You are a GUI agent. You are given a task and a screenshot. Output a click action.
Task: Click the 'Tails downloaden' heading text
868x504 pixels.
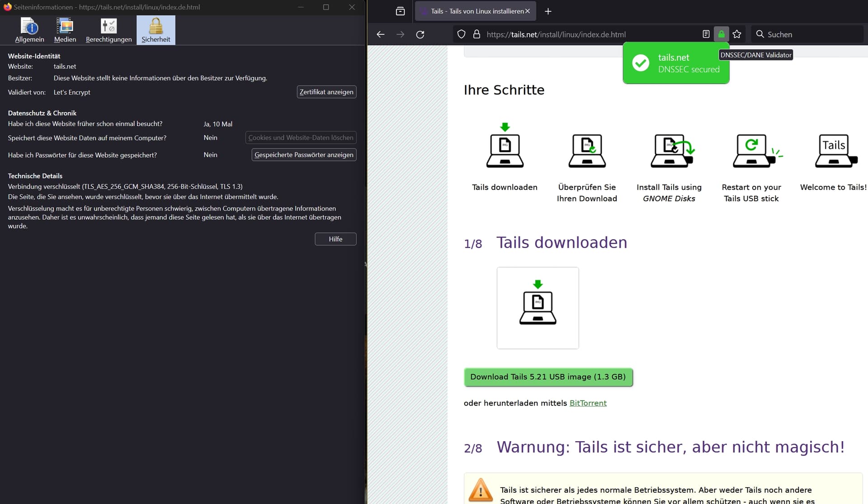[x=561, y=243]
